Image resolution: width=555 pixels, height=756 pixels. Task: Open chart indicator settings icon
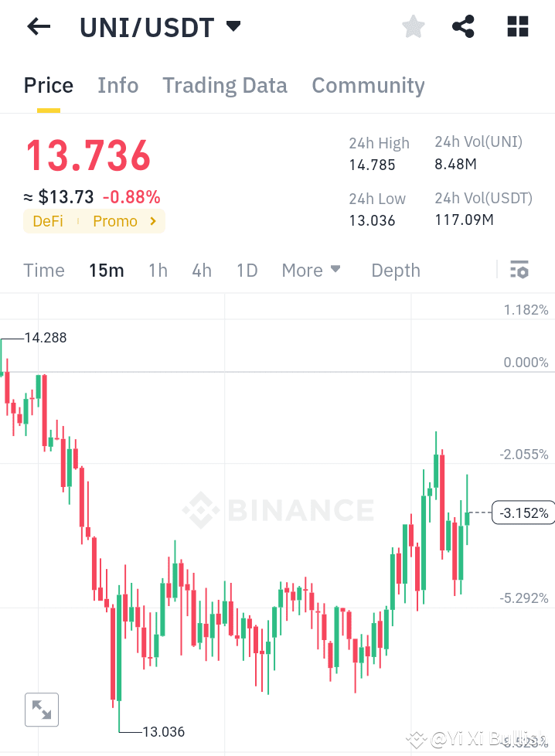click(x=519, y=270)
